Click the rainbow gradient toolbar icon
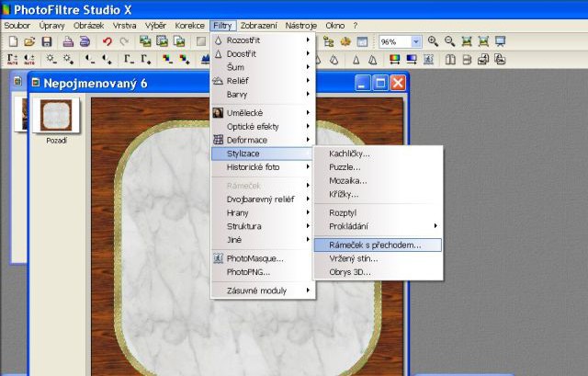The height and width of the screenshot is (376, 588). click(394, 59)
